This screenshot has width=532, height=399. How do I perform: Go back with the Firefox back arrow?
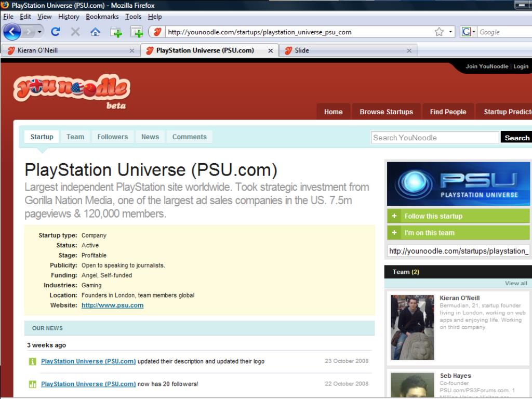pyautogui.click(x=12, y=32)
